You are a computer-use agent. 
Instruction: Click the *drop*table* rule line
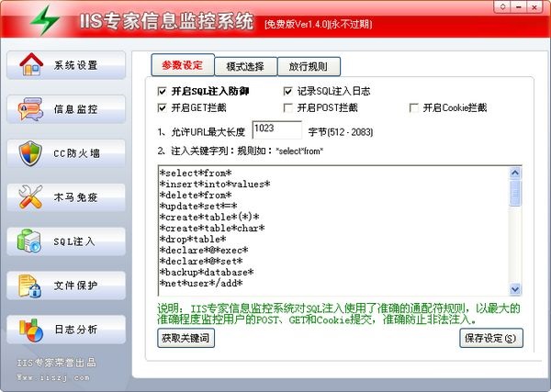[x=193, y=240]
